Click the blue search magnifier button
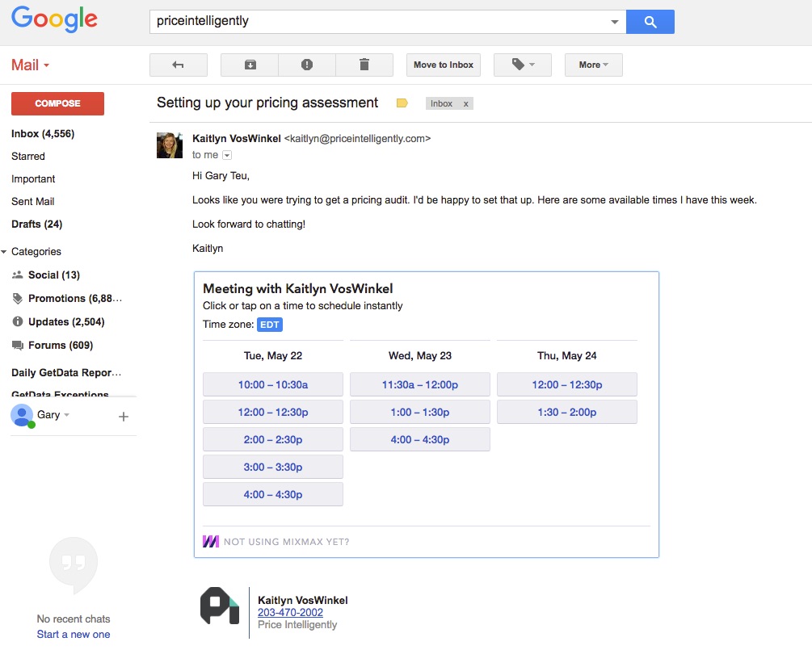Screen dimensions: 812x671 650,22
